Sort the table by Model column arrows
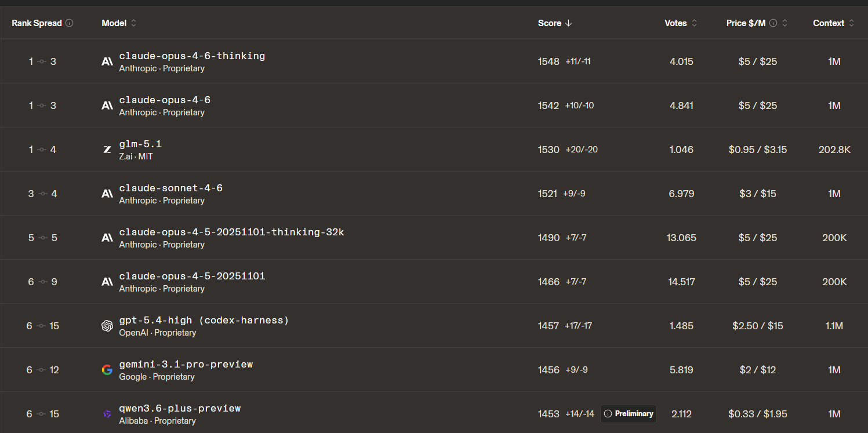868x433 pixels. click(134, 23)
